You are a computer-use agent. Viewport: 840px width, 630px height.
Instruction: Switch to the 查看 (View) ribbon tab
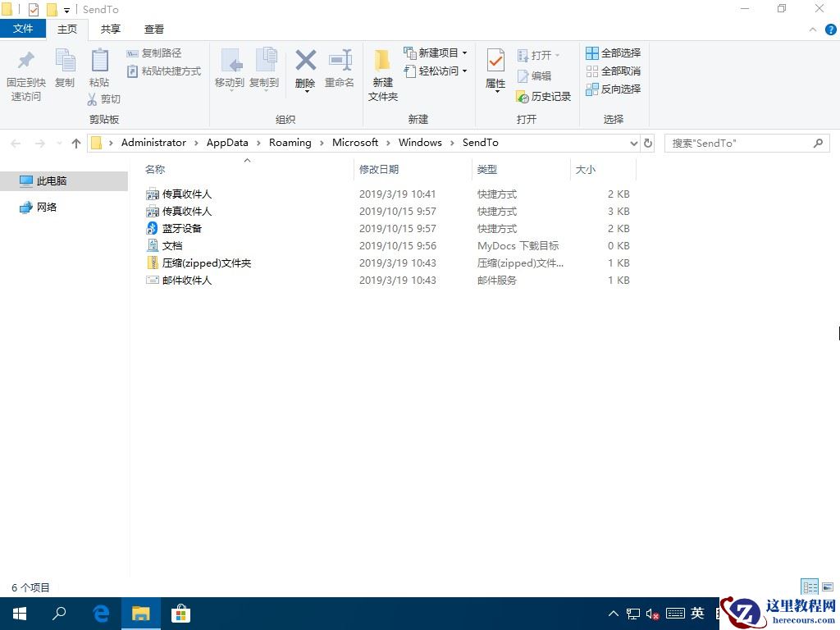click(x=153, y=29)
